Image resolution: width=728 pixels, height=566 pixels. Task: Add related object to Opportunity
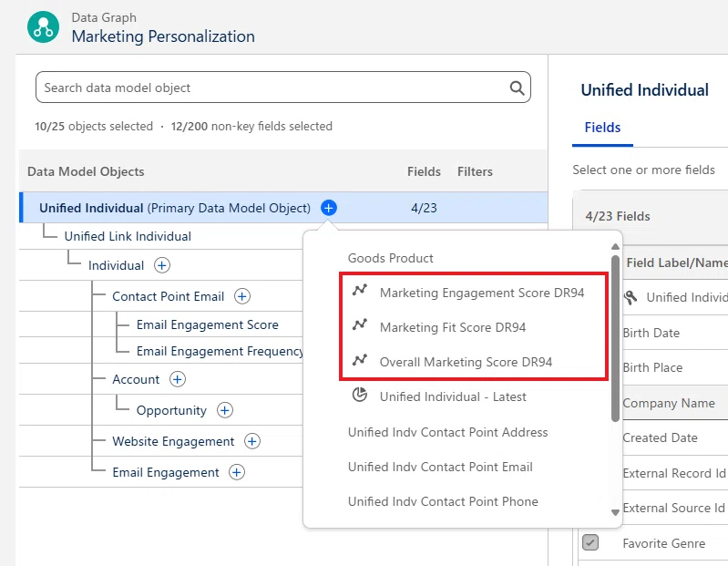coord(225,410)
